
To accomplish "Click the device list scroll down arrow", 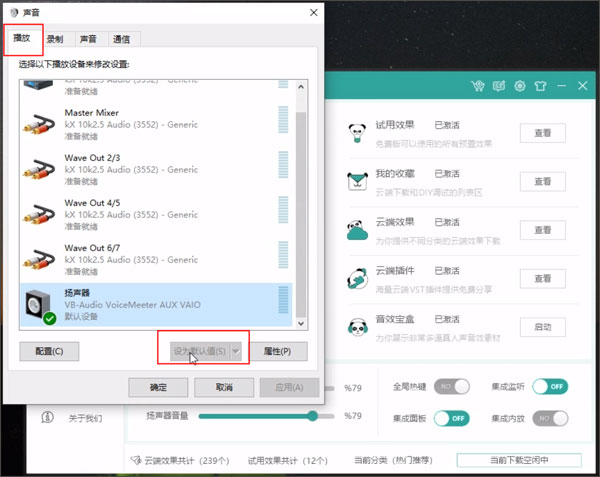I will coord(301,324).
